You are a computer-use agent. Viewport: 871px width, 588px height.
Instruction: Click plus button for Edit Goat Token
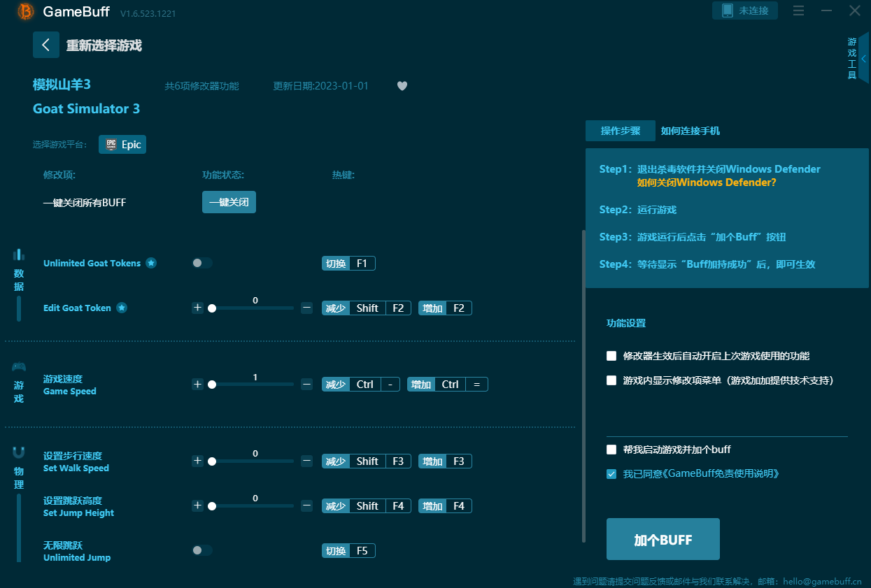(x=197, y=308)
